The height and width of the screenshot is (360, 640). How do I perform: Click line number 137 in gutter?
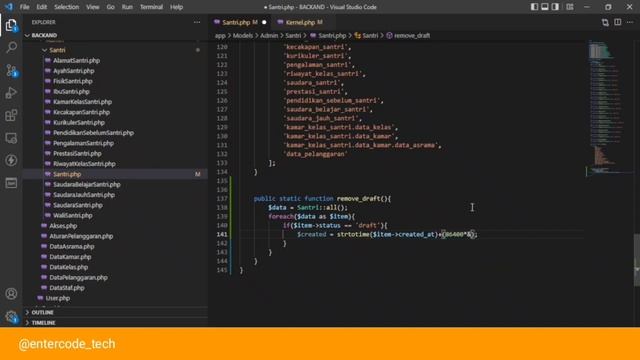coord(222,199)
